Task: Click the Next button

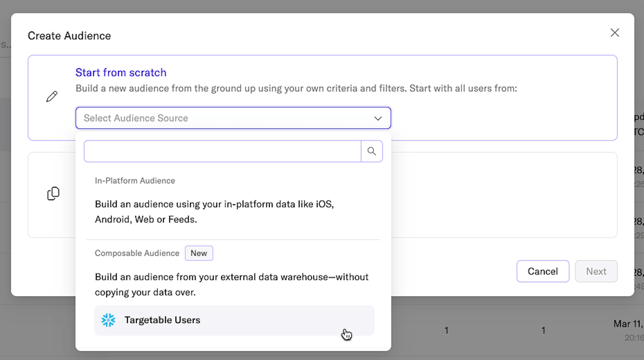Action: 596,271
